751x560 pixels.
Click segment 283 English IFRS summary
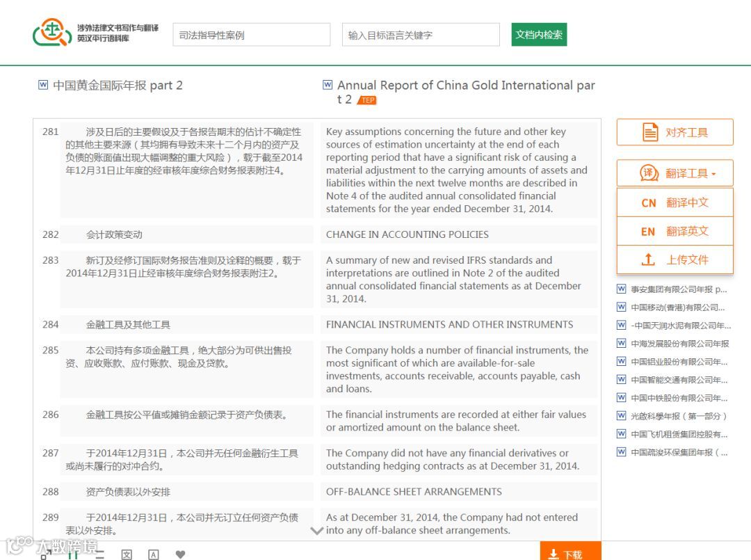pyautogui.click(x=453, y=279)
